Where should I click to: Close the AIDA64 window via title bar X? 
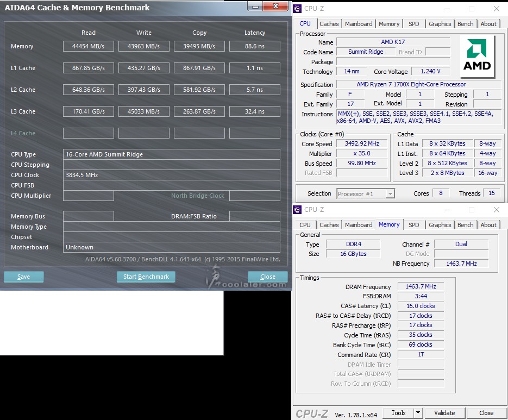pyautogui.click(x=275, y=6)
